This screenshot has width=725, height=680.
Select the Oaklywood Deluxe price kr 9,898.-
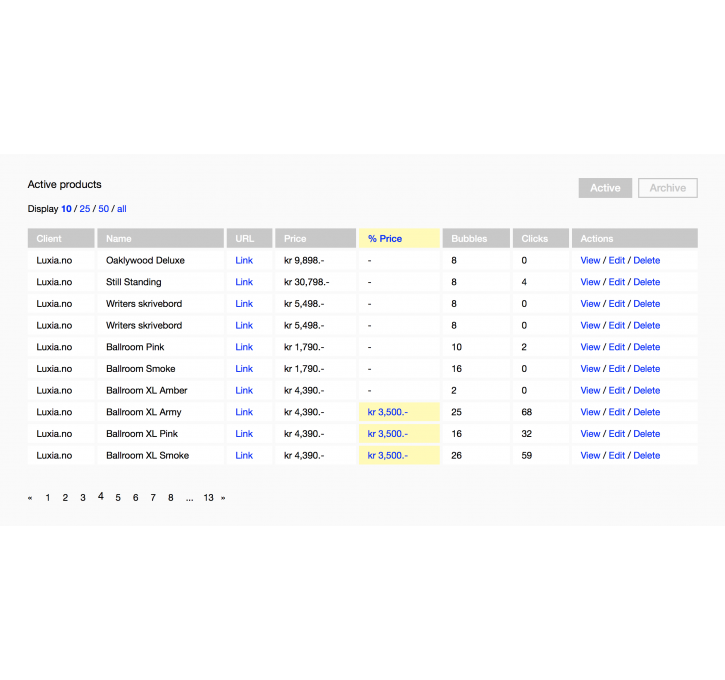304,260
